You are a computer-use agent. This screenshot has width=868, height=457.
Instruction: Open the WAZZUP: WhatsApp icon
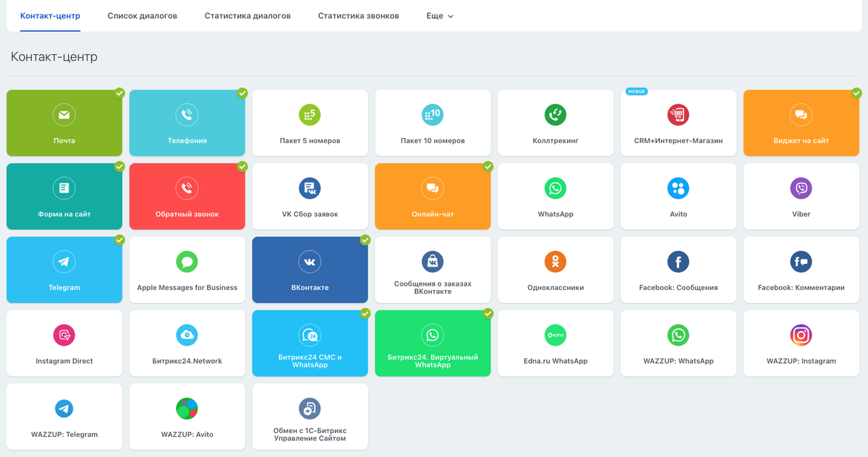click(x=678, y=335)
